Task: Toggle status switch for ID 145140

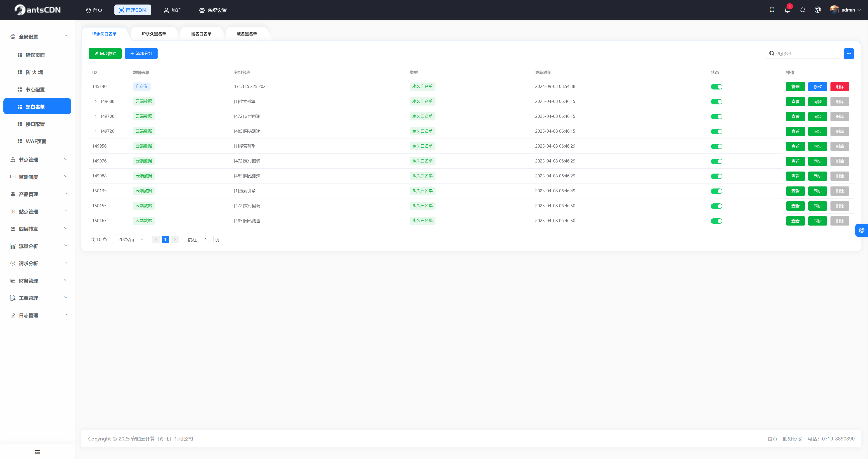Action: point(716,87)
